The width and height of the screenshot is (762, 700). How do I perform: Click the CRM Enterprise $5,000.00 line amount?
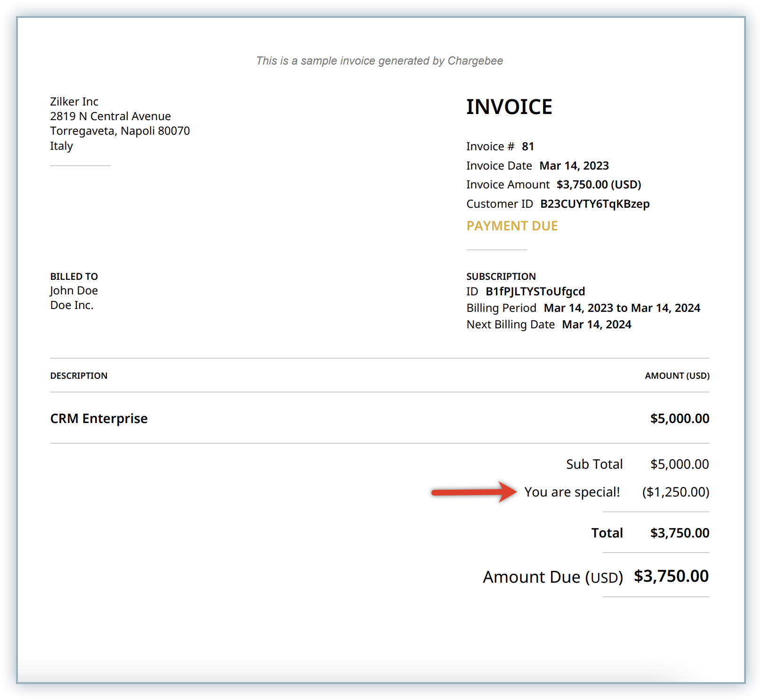pos(679,418)
